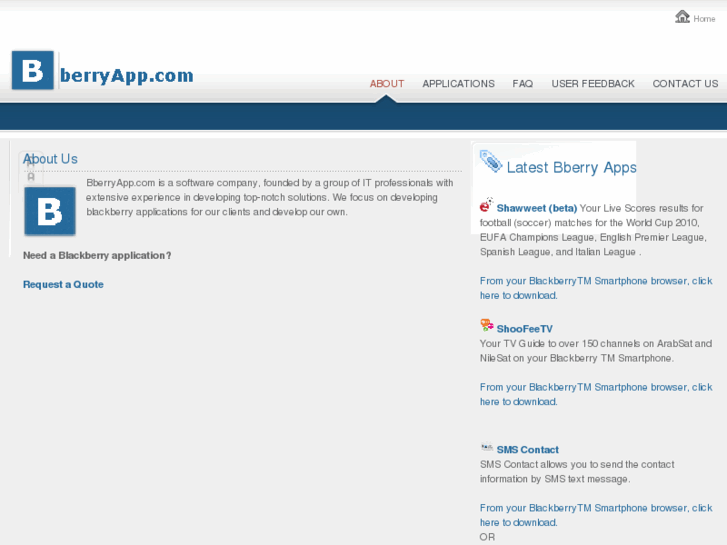Click download link below Shawweet description

coord(596,288)
